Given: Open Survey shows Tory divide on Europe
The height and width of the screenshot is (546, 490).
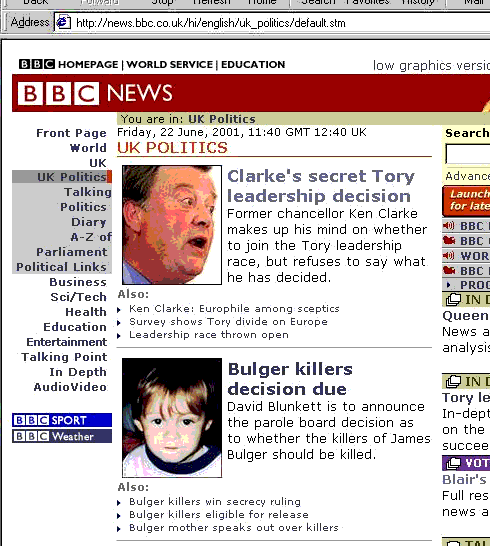Looking at the screenshot, I should point(228,321).
